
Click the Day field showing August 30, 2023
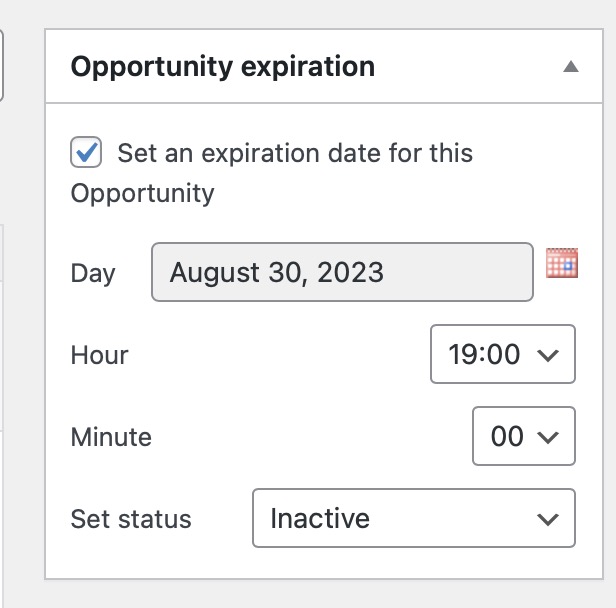pos(342,272)
